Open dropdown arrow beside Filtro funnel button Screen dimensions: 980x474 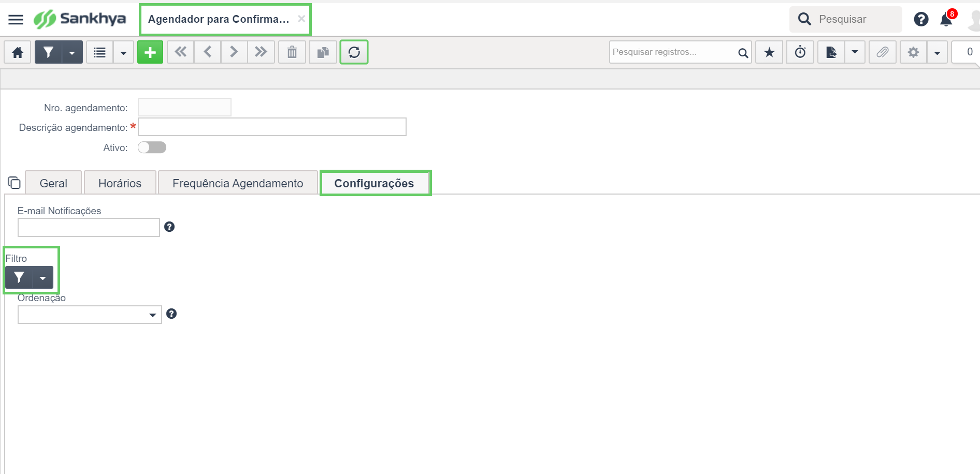[43, 278]
